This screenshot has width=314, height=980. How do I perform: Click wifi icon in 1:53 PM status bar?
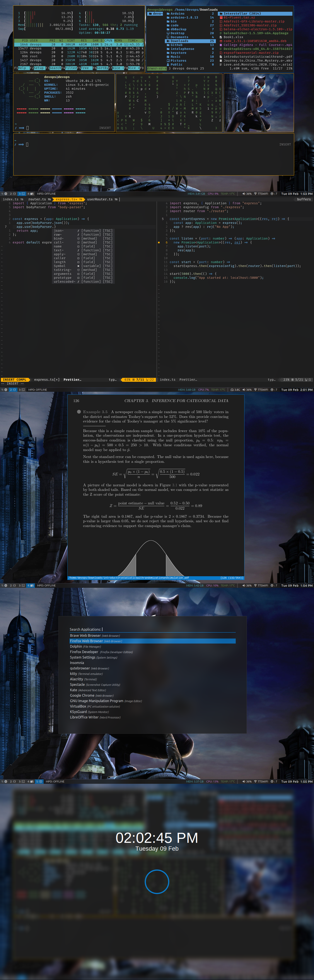coord(255,194)
